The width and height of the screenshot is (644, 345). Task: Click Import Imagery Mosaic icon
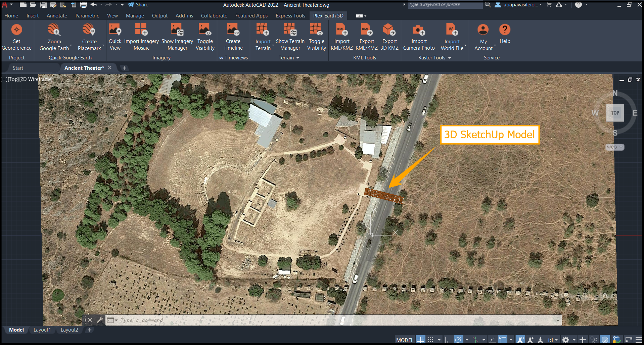pyautogui.click(x=141, y=30)
